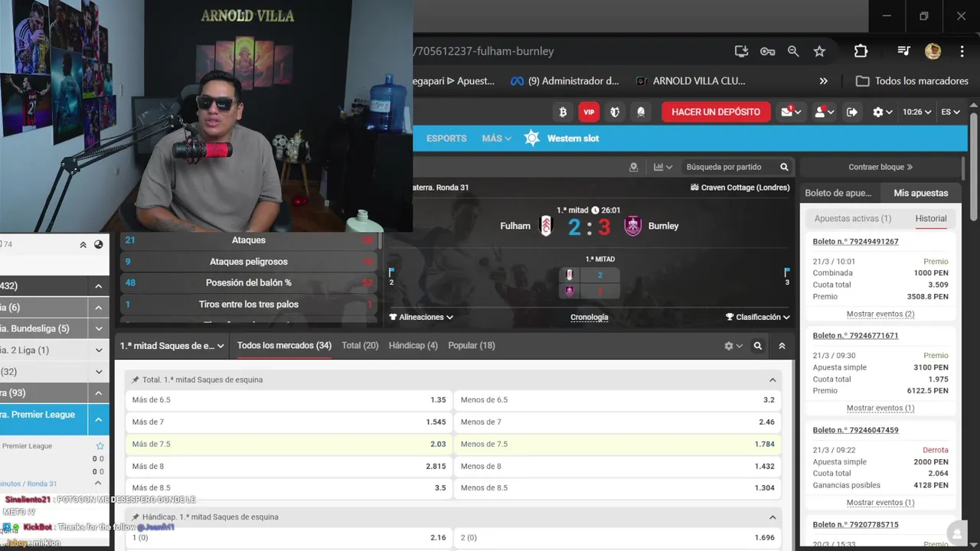Screen dimensions: 980x551
Task: Collapse all markets with double chevron
Action: 782,346
